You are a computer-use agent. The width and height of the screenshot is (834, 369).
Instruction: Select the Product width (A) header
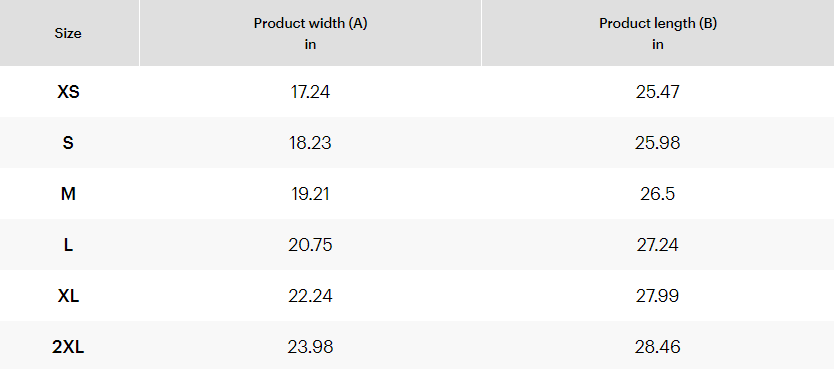point(310,33)
